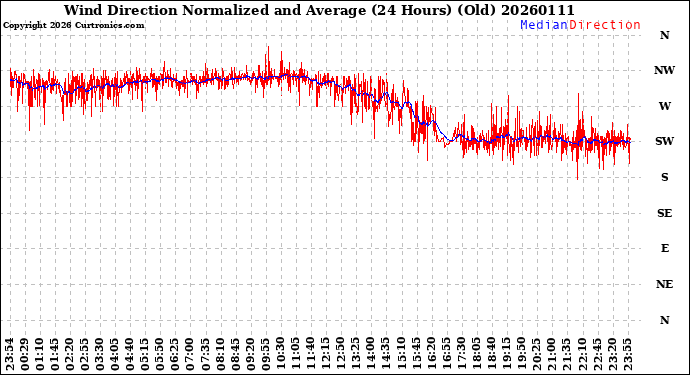Click the 19:50 time label
The height and width of the screenshot is (375, 690).
pos(521,355)
